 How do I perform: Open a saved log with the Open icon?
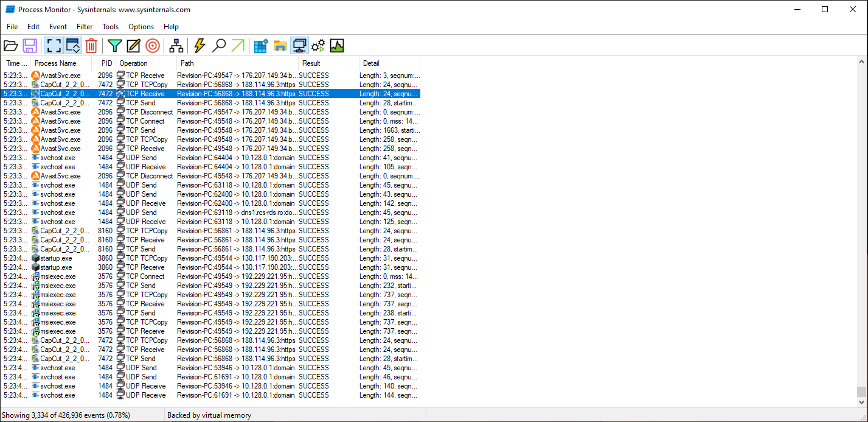[10, 46]
